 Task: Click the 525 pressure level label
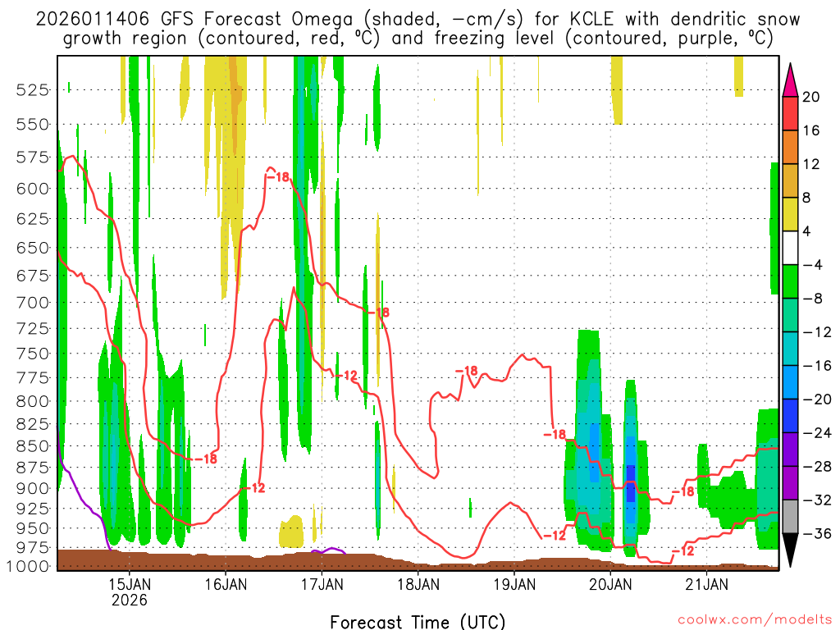pos(33,90)
